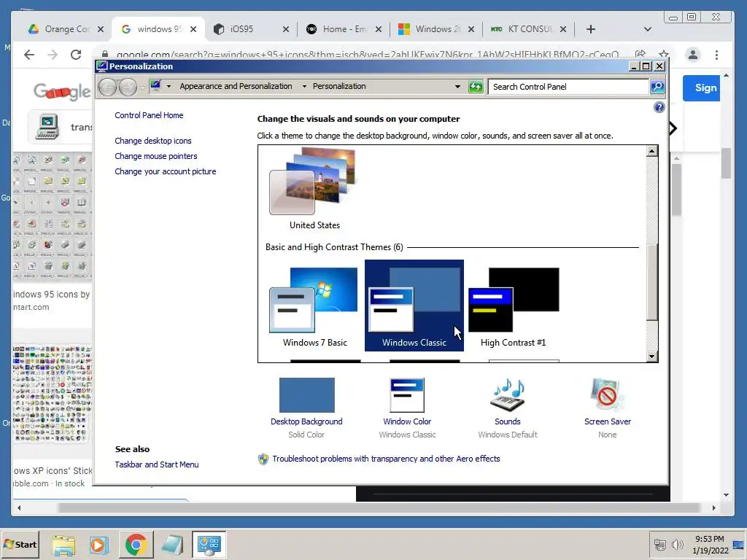Image resolution: width=747 pixels, height=560 pixels.
Task: Open the recent pages dropdown beside forward button
Action: click(x=142, y=87)
